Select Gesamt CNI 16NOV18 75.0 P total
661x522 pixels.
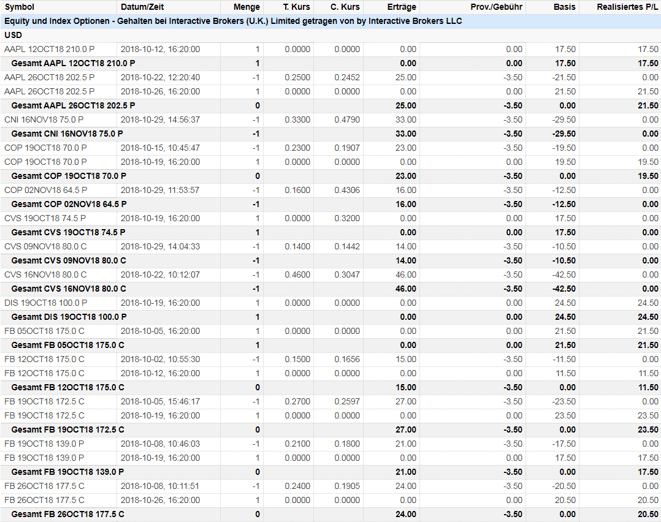click(330, 134)
